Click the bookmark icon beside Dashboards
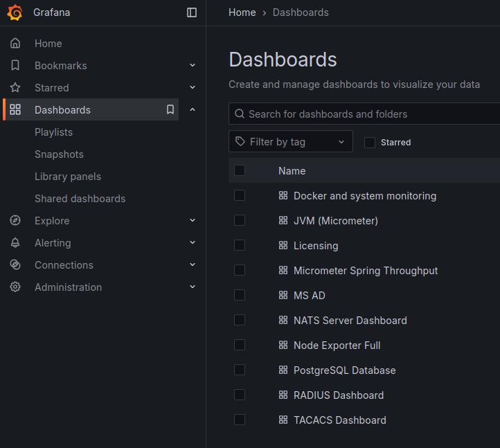Image resolution: width=500 pixels, height=448 pixels. pyautogui.click(x=170, y=110)
